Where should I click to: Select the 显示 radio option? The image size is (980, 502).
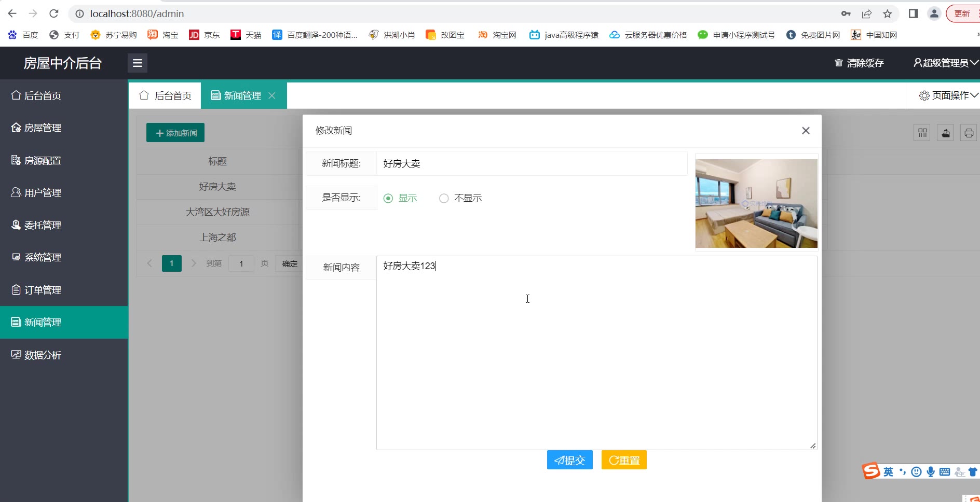[x=388, y=199]
